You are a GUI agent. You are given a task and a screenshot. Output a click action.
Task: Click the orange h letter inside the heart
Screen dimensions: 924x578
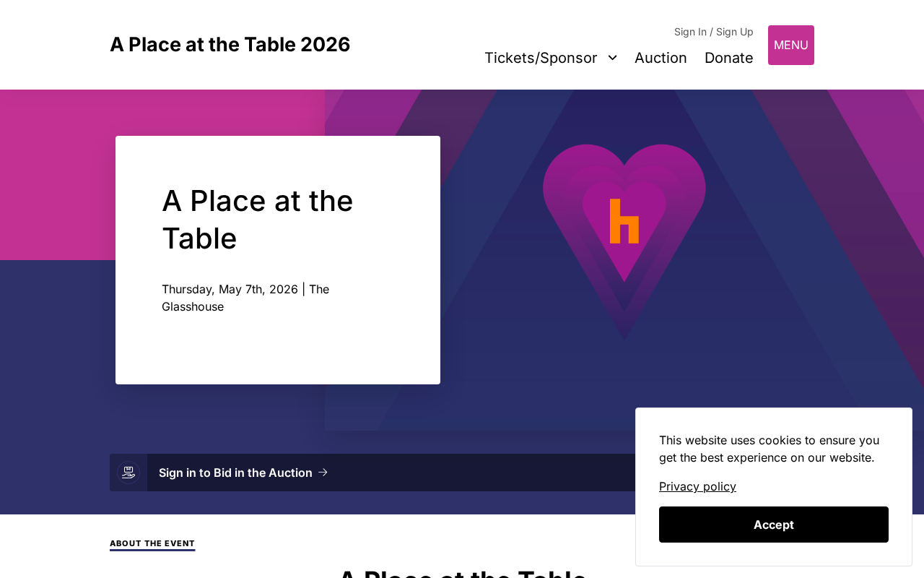coord(624,221)
